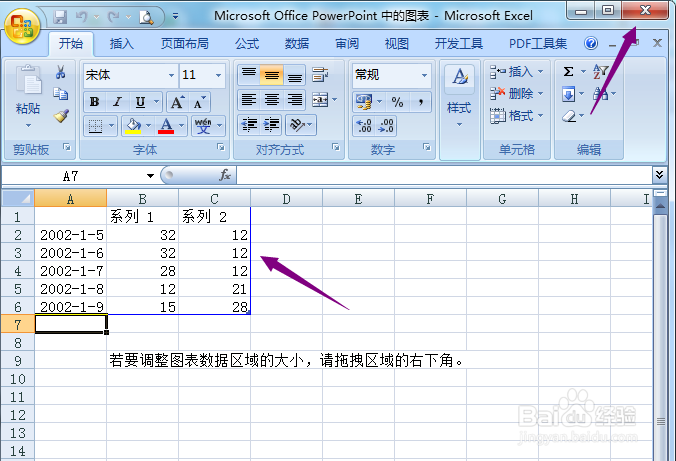Image resolution: width=676 pixels, height=461 pixels.
Task: Open the 视图 tab
Action: pos(397,44)
